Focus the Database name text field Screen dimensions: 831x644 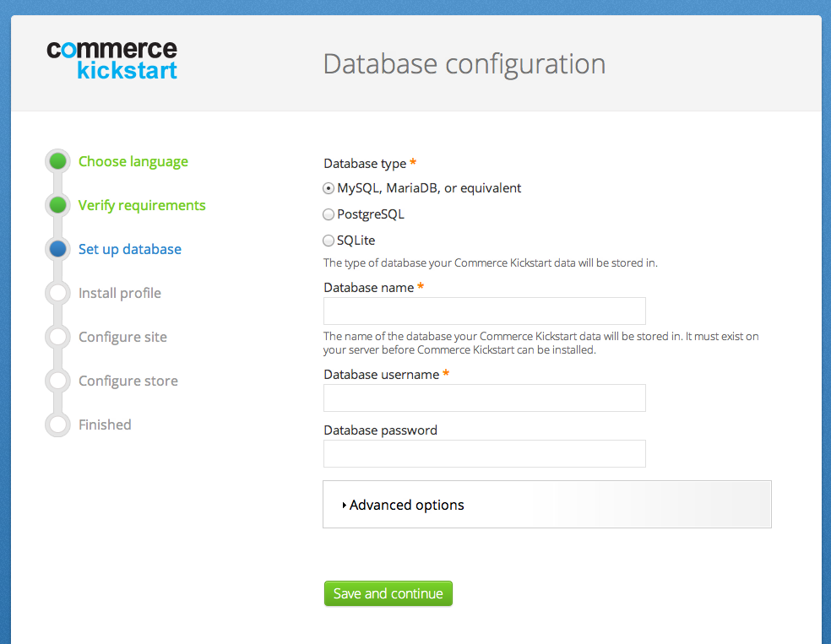pos(484,311)
